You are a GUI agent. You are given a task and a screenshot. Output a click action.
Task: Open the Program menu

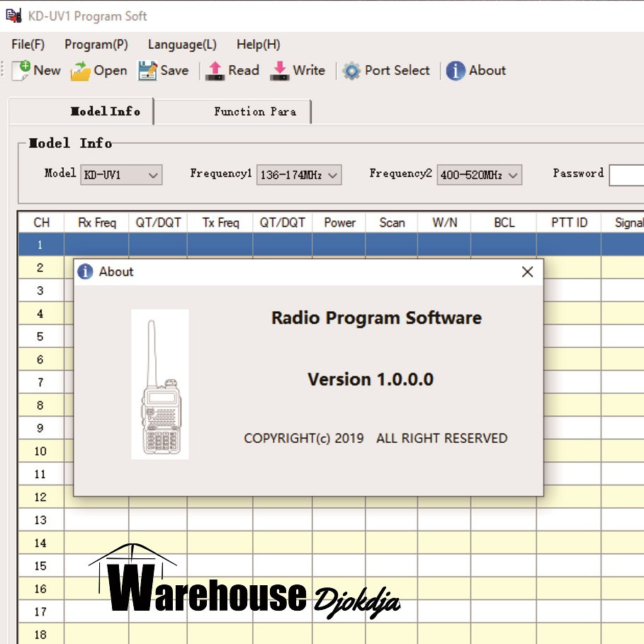pyautogui.click(x=95, y=44)
